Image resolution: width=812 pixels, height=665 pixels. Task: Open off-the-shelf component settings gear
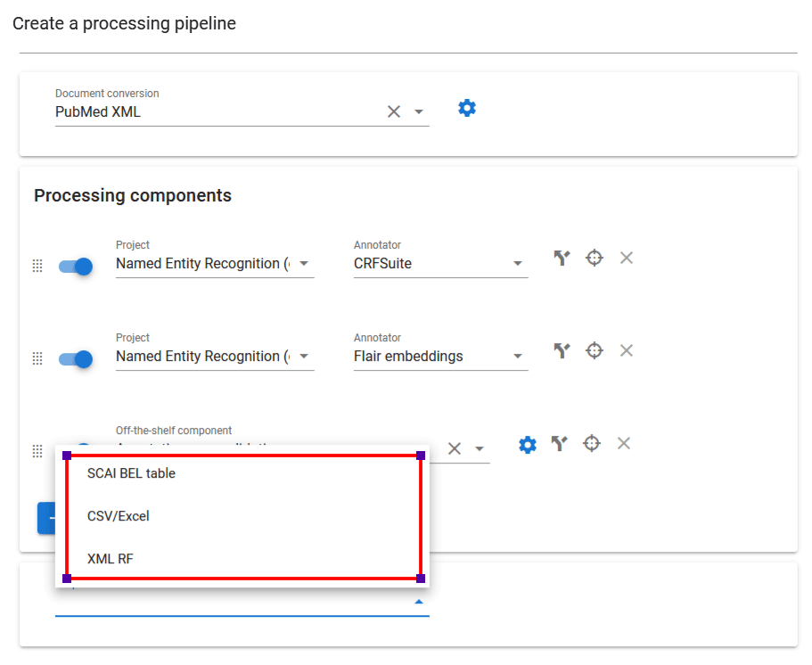pyautogui.click(x=528, y=444)
